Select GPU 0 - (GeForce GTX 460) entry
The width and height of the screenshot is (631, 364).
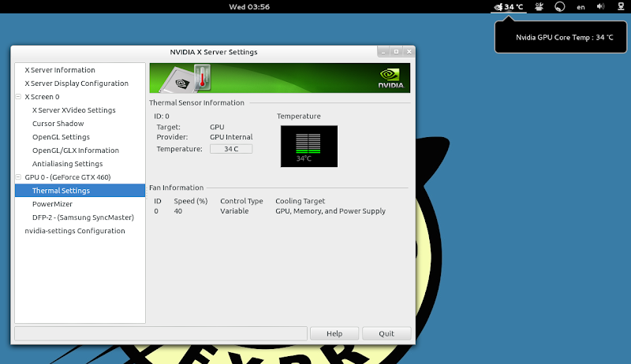[x=68, y=177]
